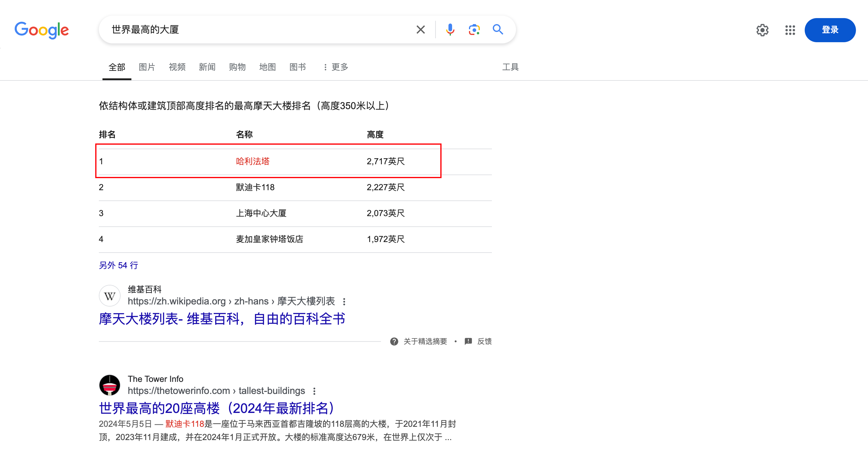
Task: Click the featured snippet heading about 350米以上
Action: click(244, 106)
